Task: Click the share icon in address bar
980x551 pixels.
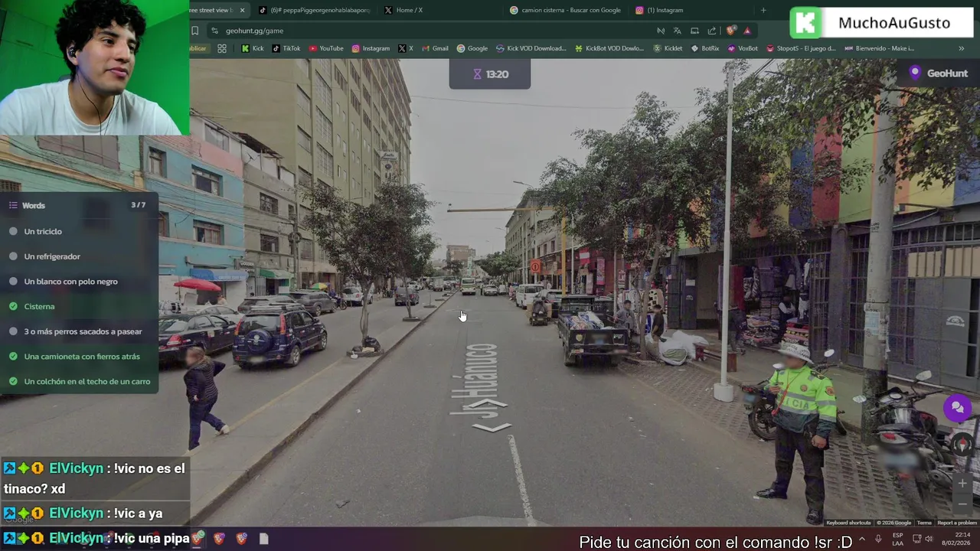Action: [x=712, y=31]
